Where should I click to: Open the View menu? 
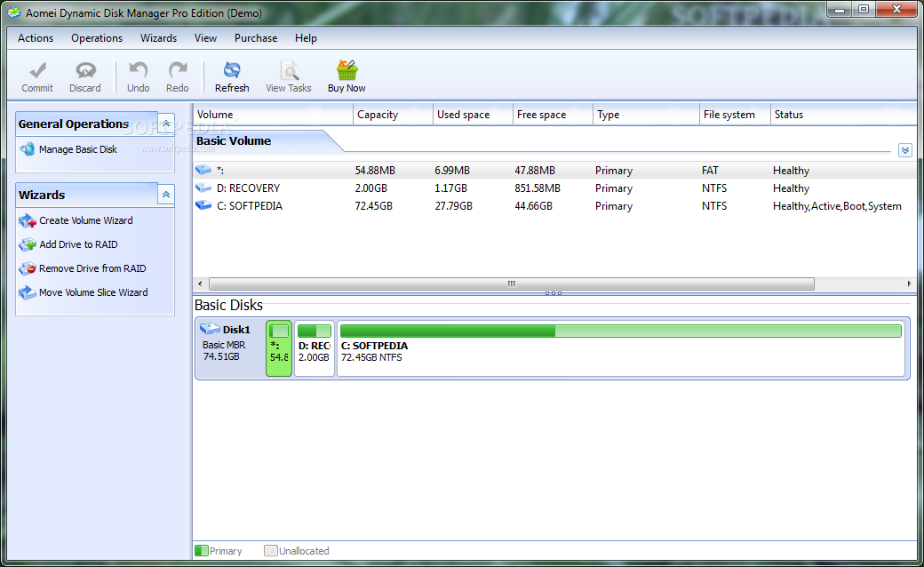pyautogui.click(x=205, y=37)
